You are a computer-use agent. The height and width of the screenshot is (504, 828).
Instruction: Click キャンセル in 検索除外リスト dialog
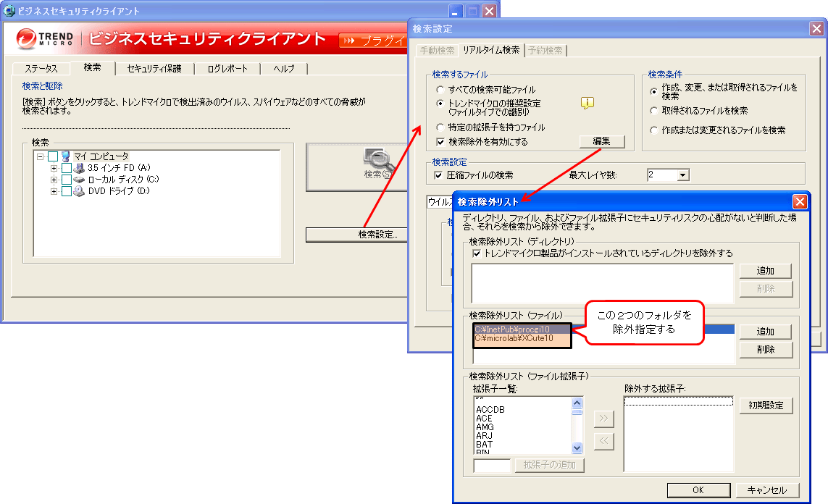[x=767, y=490]
